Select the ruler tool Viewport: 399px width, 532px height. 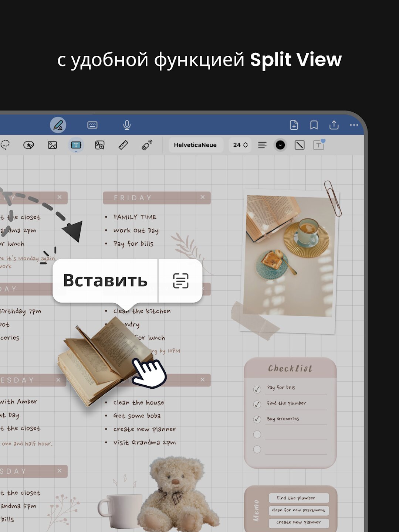[123, 145]
